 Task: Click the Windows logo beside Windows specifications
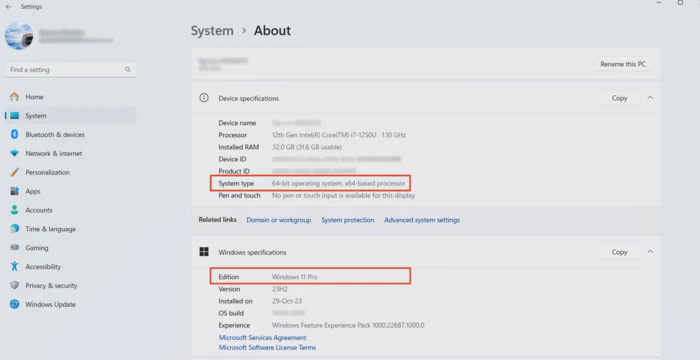tap(204, 252)
